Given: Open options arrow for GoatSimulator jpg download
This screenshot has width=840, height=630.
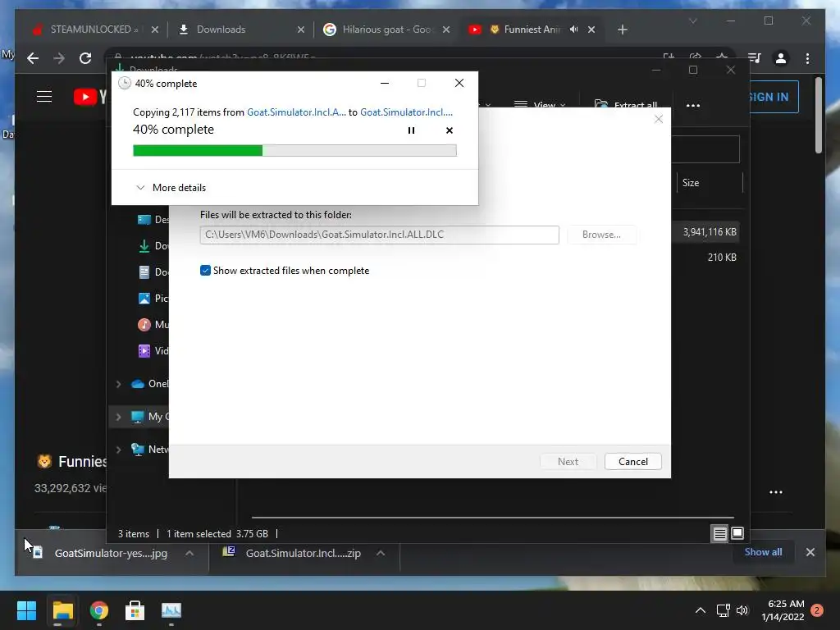Looking at the screenshot, I should (189, 554).
